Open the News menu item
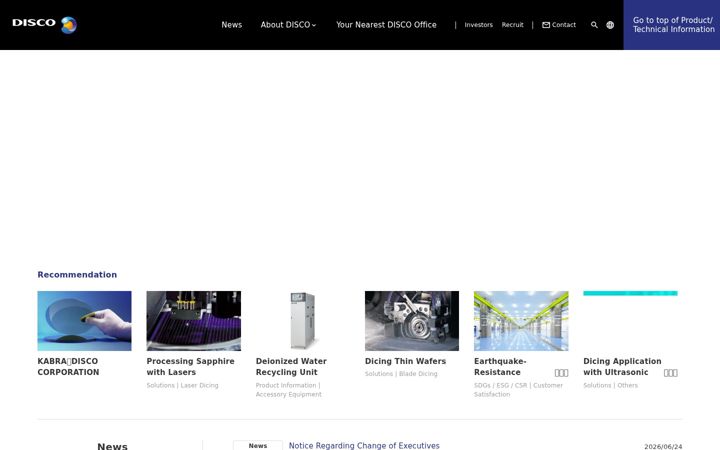This screenshot has height=450, width=720. coord(231,25)
